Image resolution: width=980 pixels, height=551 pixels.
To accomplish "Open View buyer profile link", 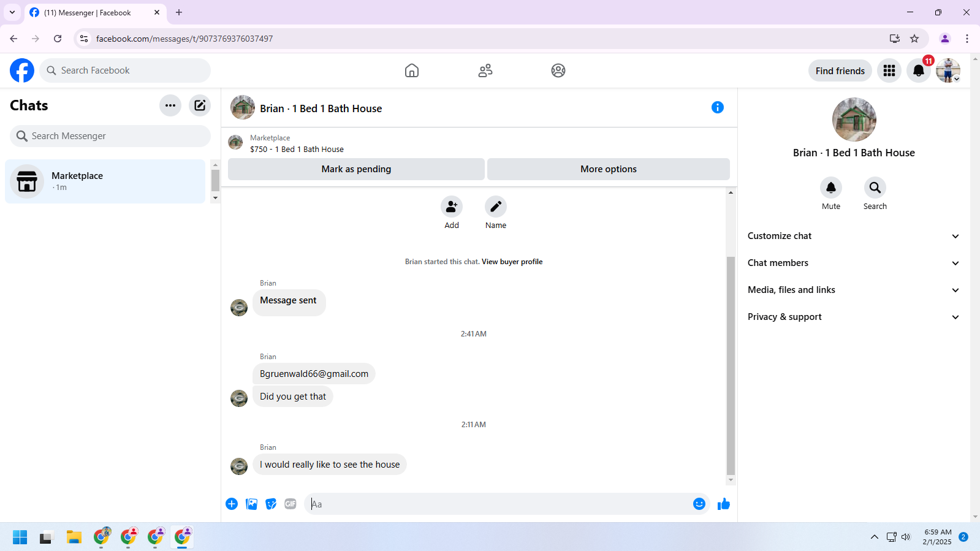I will 512,262.
